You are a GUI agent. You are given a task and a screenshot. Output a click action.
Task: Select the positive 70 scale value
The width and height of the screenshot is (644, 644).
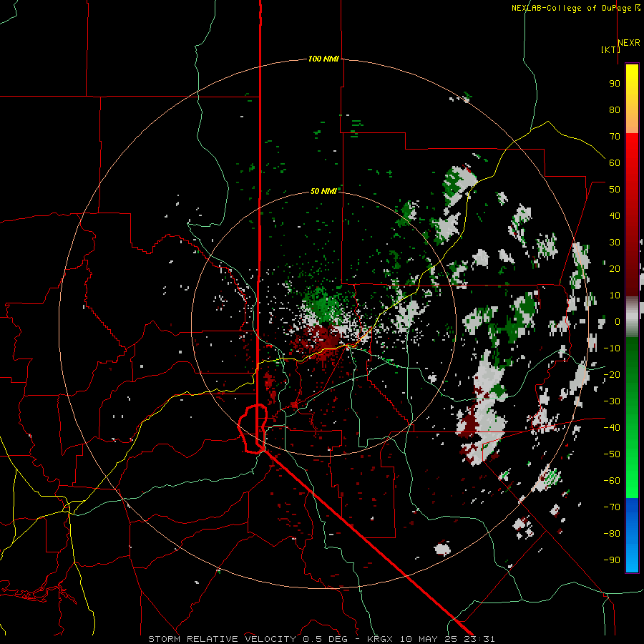pos(615,137)
